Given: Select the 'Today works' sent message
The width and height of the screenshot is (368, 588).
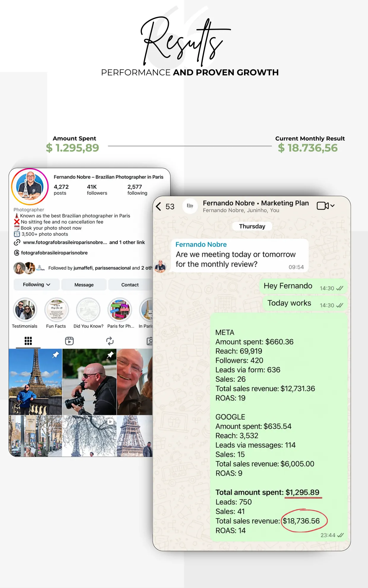Looking at the screenshot, I should [x=305, y=303].
